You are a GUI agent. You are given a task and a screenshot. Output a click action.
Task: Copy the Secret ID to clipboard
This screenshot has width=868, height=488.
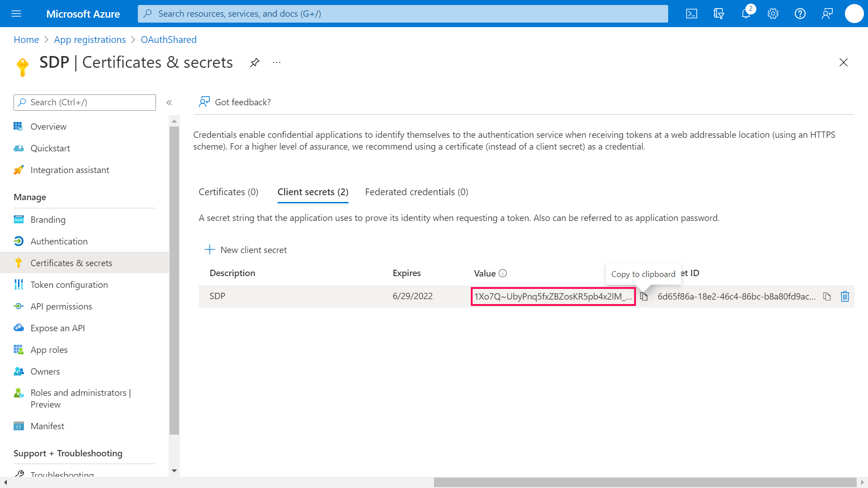click(x=827, y=296)
